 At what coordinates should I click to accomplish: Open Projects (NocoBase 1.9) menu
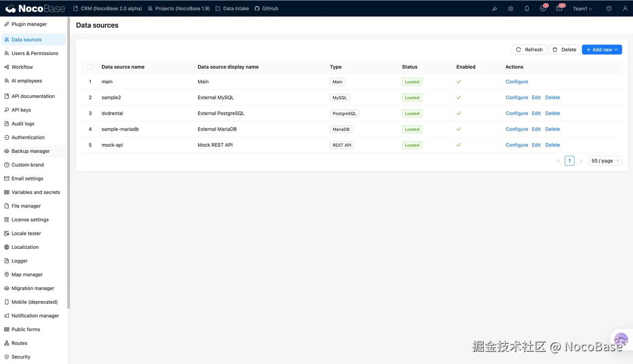179,8
